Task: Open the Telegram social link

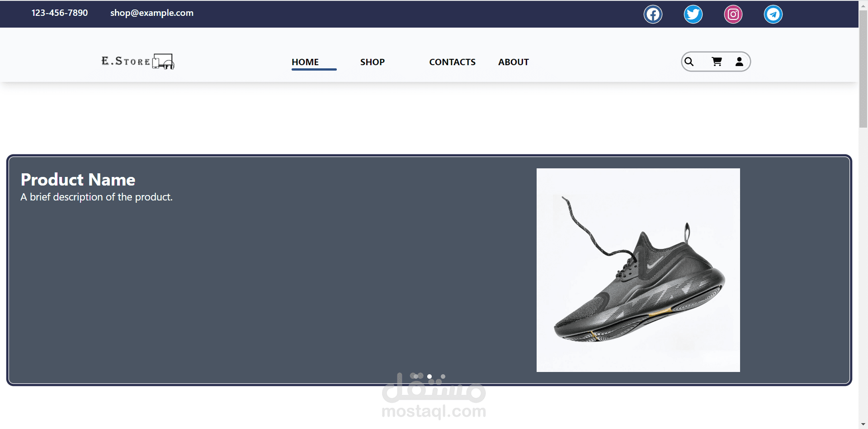Action: [x=773, y=14]
